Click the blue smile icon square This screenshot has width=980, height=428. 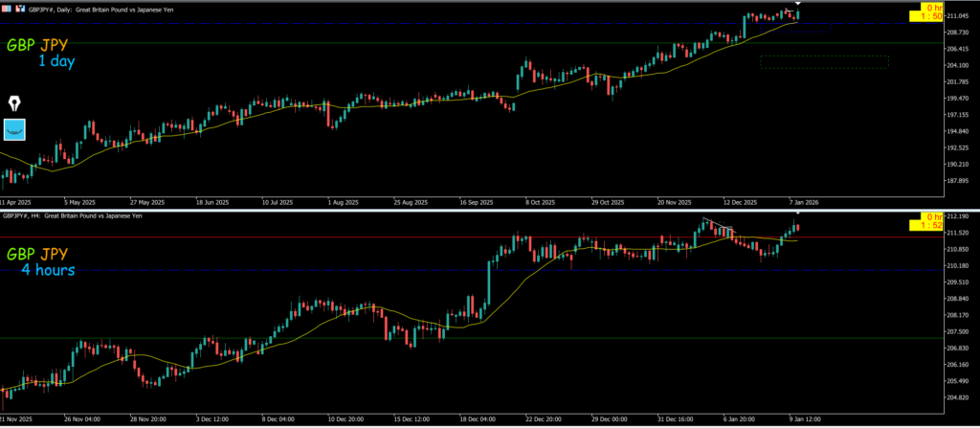[14, 129]
